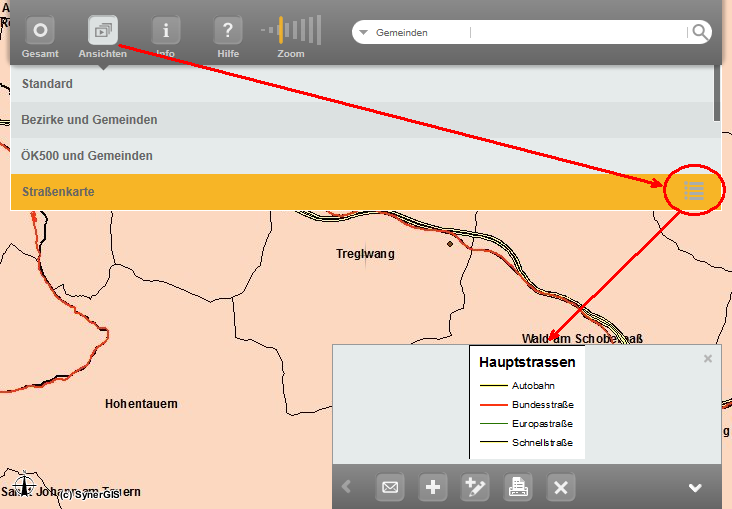Click the left arrow in bottom toolbar

click(x=346, y=487)
